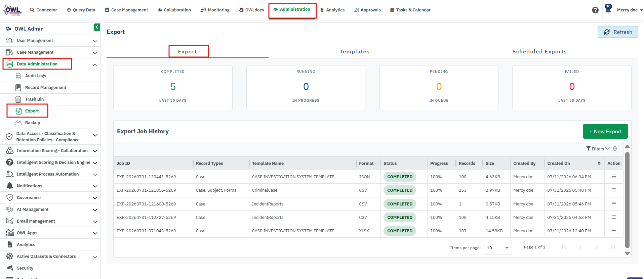Switch to the Scheduled Exports tab

(539, 52)
